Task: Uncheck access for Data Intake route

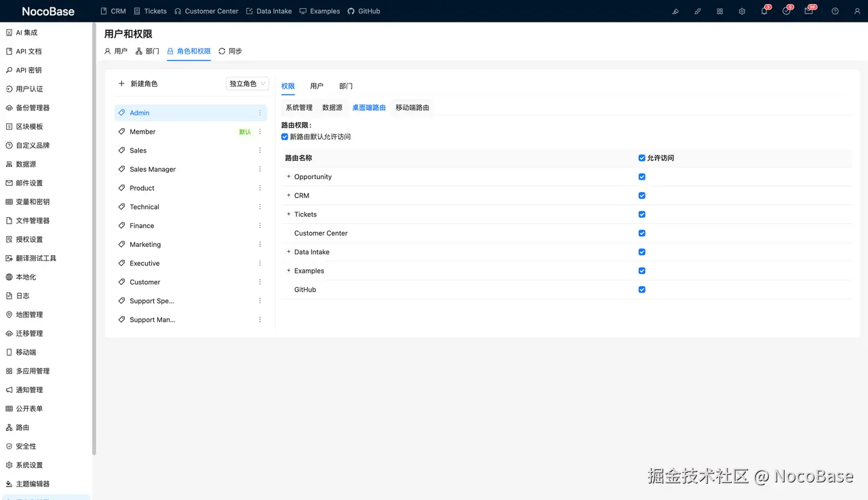Action: (642, 252)
